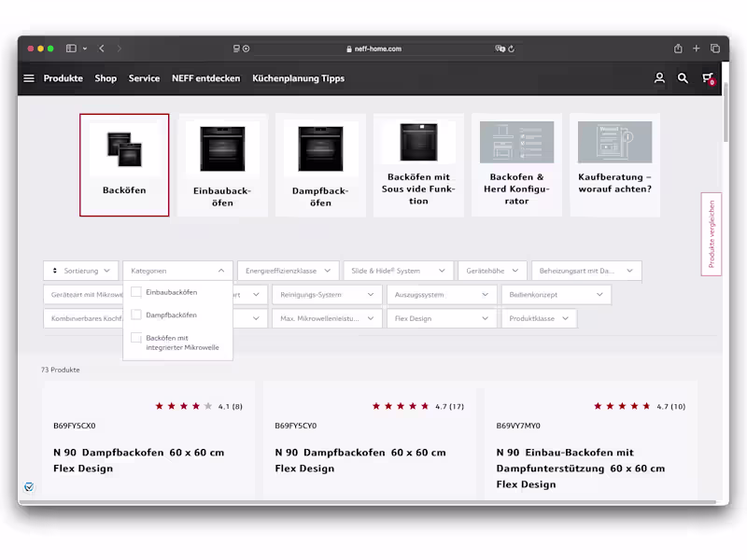Select the Backöfen category tile
This screenshot has height=560, width=747.
click(124, 165)
